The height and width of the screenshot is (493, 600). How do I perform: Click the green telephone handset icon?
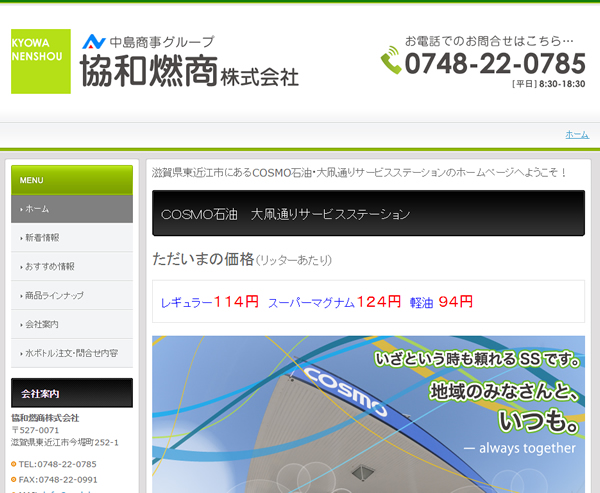[391, 60]
